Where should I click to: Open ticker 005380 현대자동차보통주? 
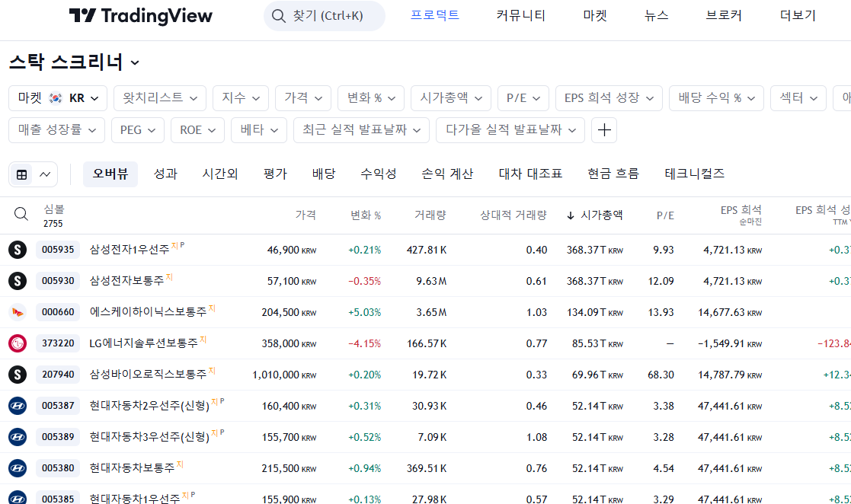pos(58,468)
